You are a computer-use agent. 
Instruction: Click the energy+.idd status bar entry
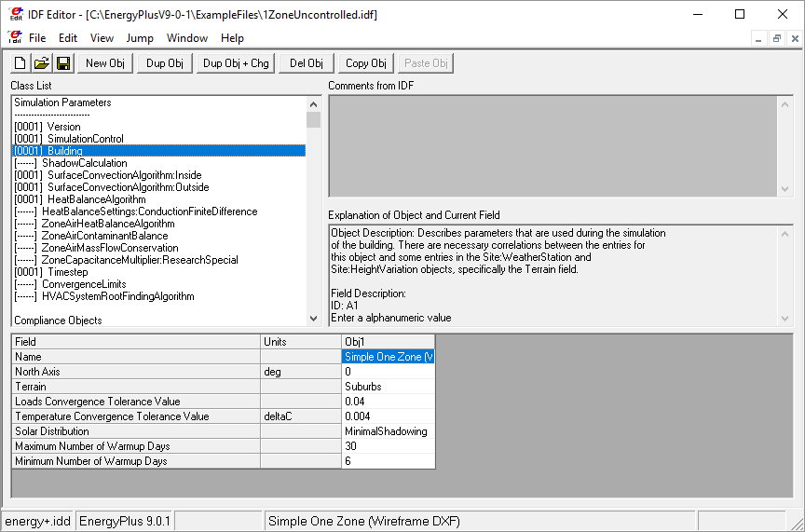click(x=37, y=521)
